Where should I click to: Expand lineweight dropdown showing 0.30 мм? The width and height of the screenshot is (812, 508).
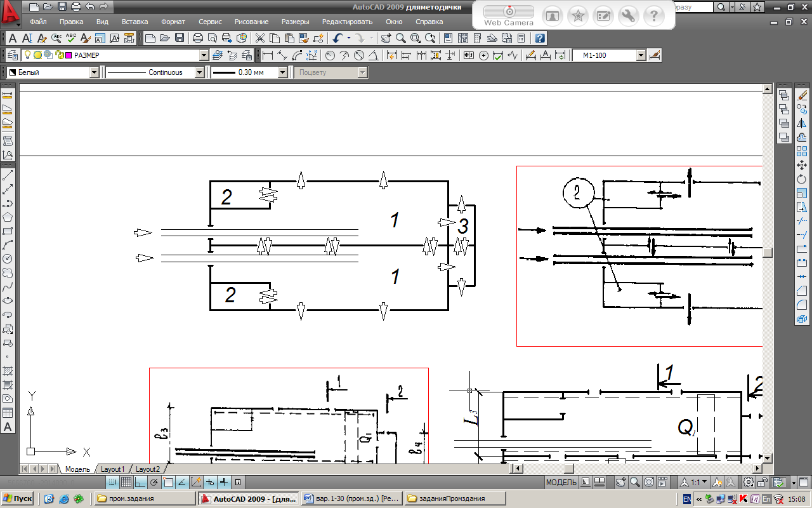[x=283, y=72]
